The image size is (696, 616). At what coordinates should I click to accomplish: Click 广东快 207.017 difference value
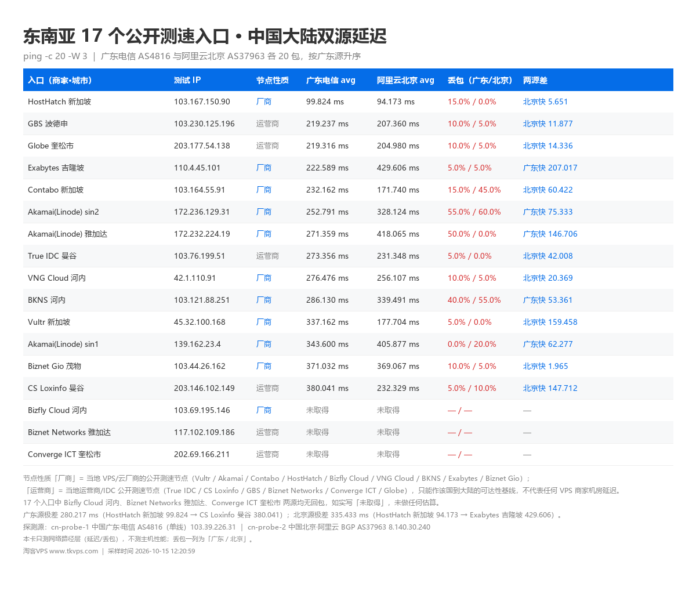point(550,168)
